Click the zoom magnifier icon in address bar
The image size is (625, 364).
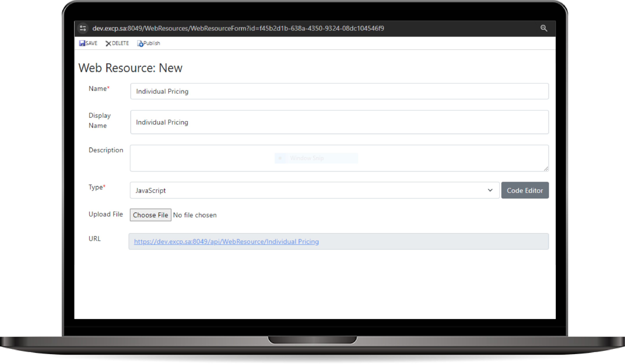(x=544, y=28)
